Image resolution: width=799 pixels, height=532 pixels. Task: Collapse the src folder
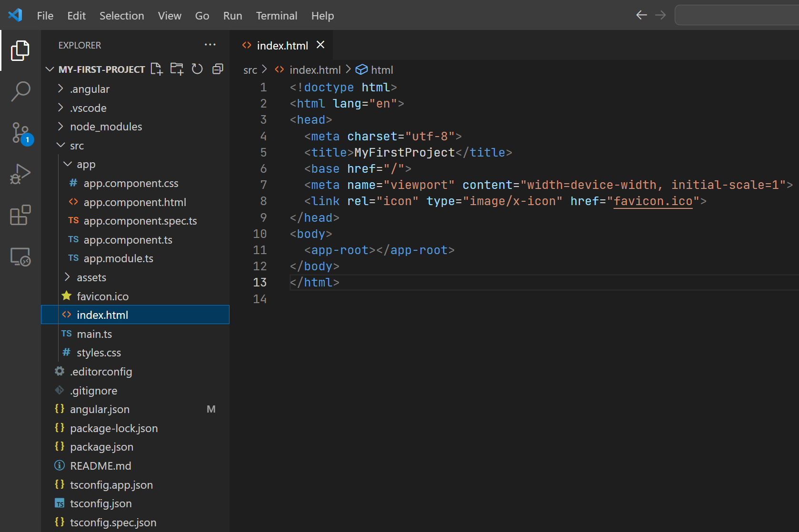tap(77, 146)
